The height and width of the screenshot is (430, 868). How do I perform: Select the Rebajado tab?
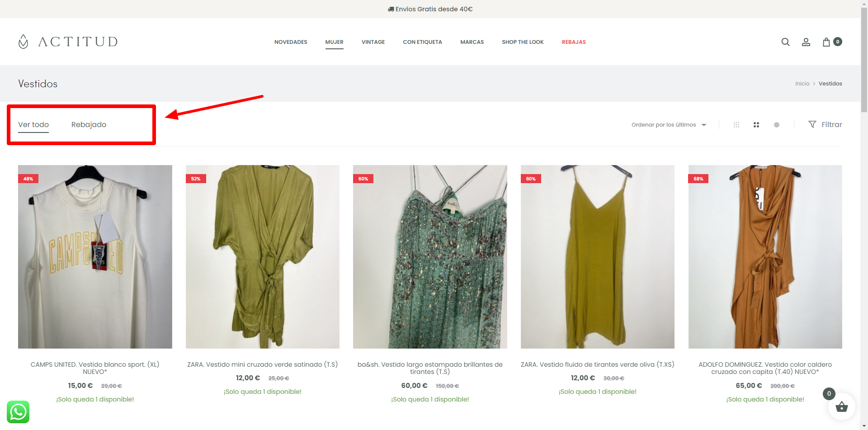pos(89,124)
